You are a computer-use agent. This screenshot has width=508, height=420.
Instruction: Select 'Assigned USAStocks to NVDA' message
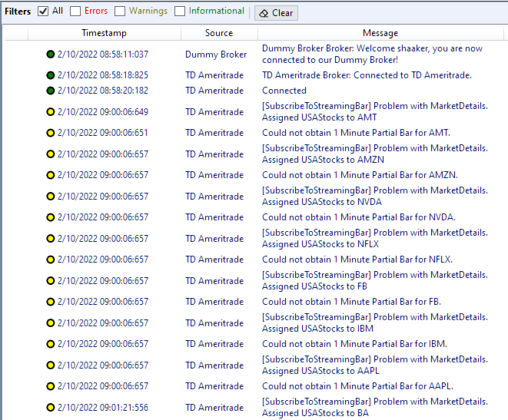tap(375, 196)
